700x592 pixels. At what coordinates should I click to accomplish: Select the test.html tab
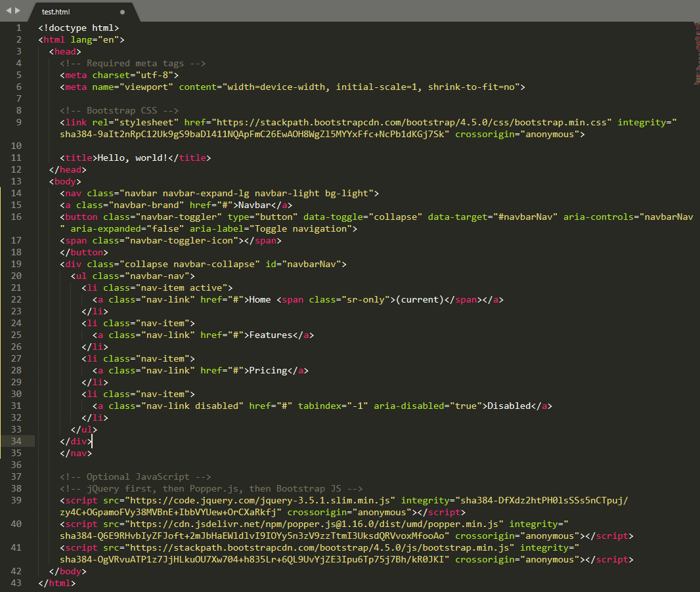83,12
